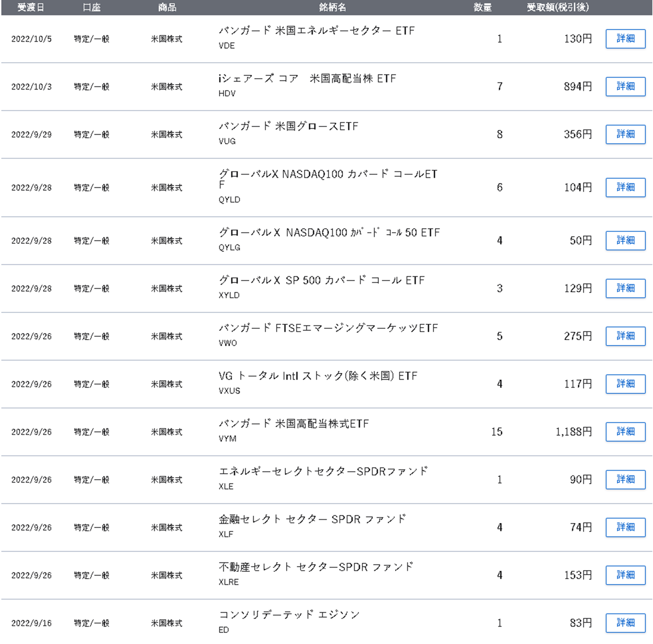Open 詳細 for QYLD covered call ETF

[625, 187]
